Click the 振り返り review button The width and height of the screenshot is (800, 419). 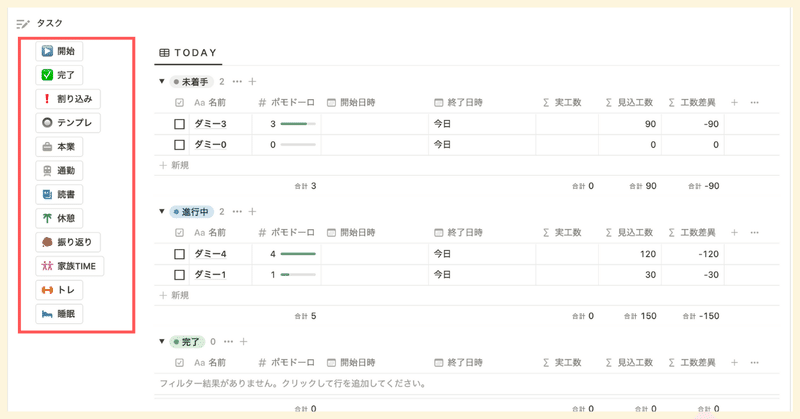tap(68, 242)
